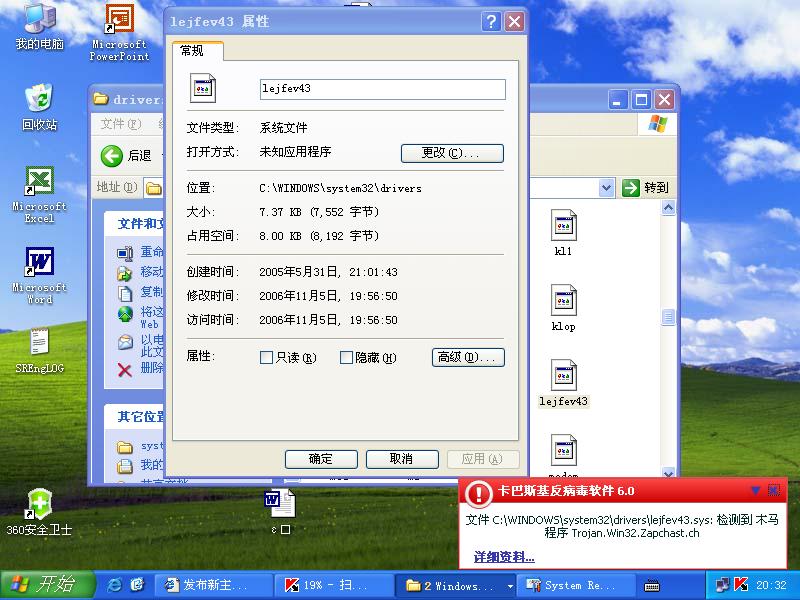Image resolution: width=800 pixels, height=600 pixels.
Task: Click 更改(C)... button
Action: [x=452, y=153]
